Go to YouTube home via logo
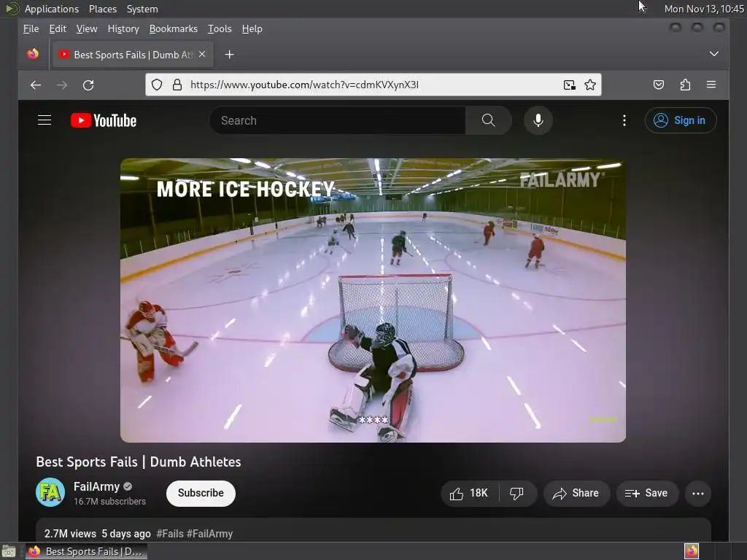This screenshot has width=747, height=560. pos(104,120)
